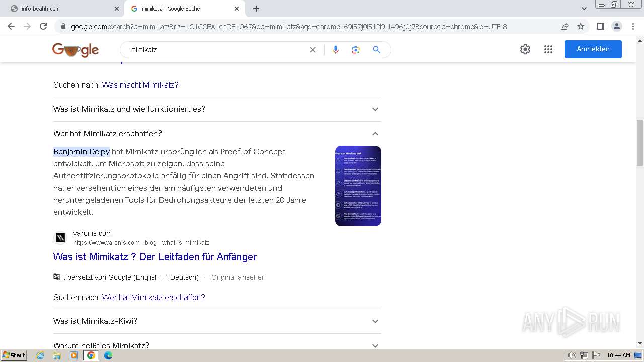Search by image with Google Lens
644x362 pixels.
pos(356,50)
